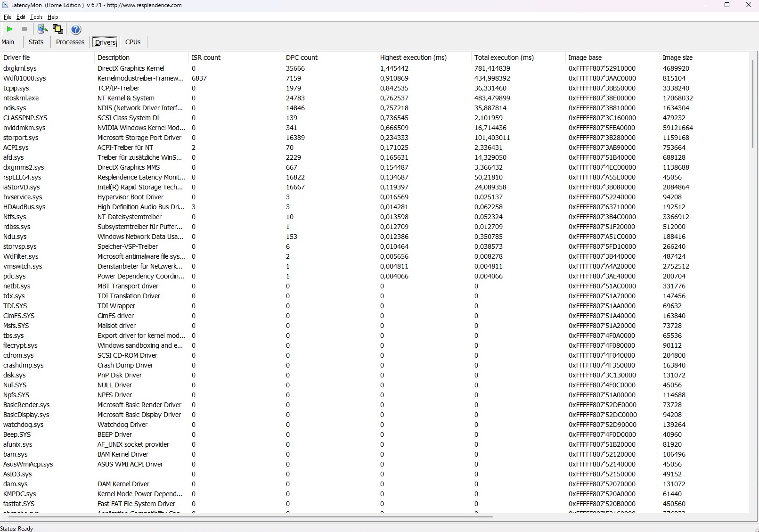Select the KMPDC.sys driver entry
The width and height of the screenshot is (759, 532).
pos(20,494)
